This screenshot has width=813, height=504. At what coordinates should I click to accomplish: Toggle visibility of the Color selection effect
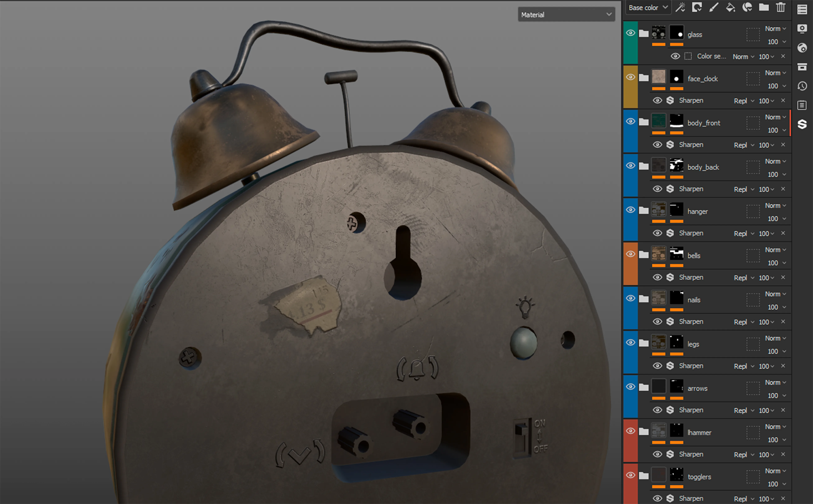[675, 56]
